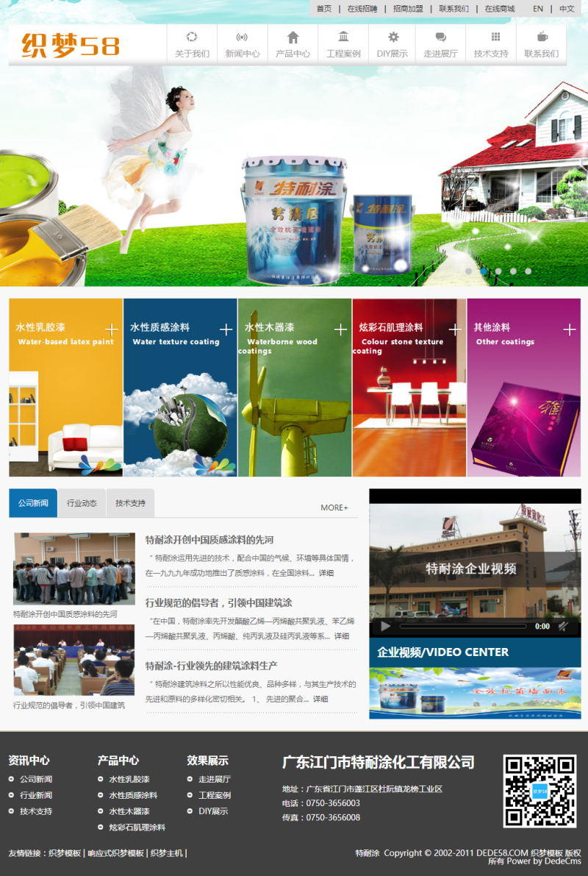Image resolution: width=588 pixels, height=876 pixels.
Task: Open 联系我们 coffee cup icon
Action: coord(542,37)
